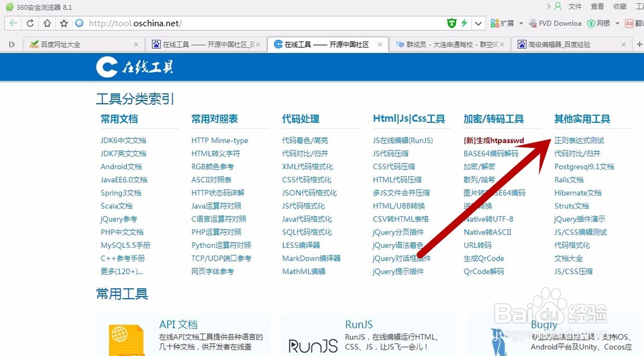Image resolution: width=644 pixels, height=356 pixels.
Task: Open 网页字体参考 link
Action: pyautogui.click(x=213, y=272)
